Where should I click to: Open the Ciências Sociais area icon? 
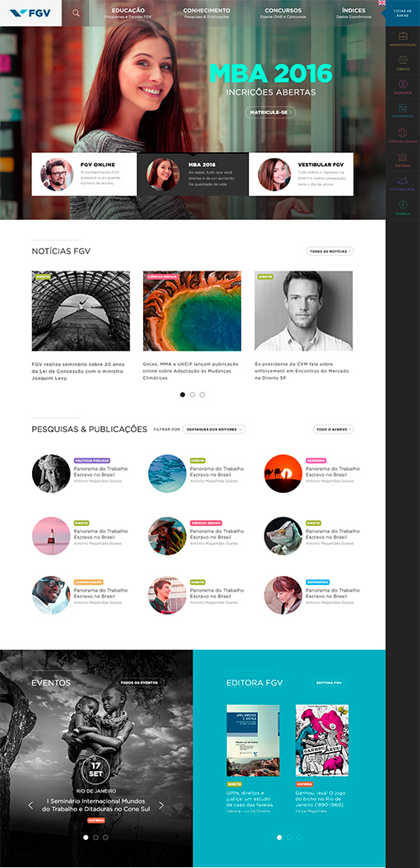(403, 132)
